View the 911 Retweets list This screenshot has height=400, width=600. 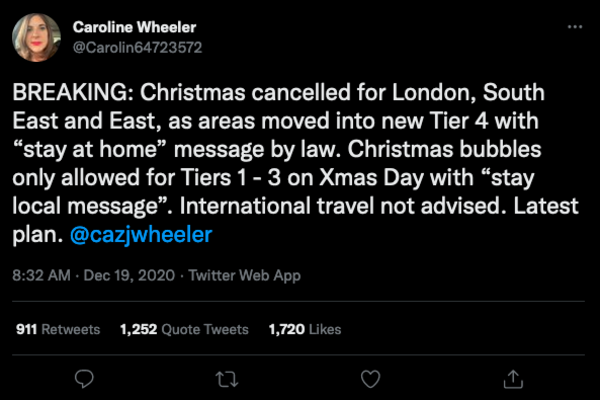pos(58,329)
